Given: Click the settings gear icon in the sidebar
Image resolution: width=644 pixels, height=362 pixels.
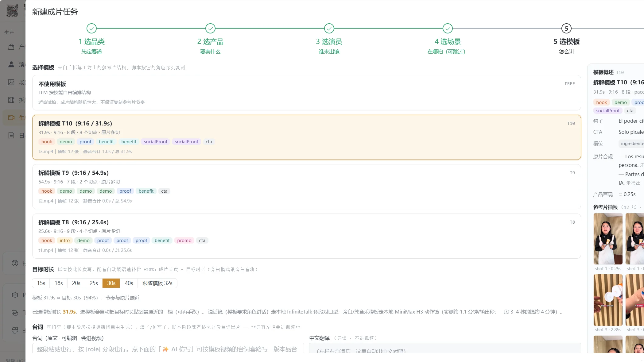Looking at the screenshot, I should click(15, 295).
